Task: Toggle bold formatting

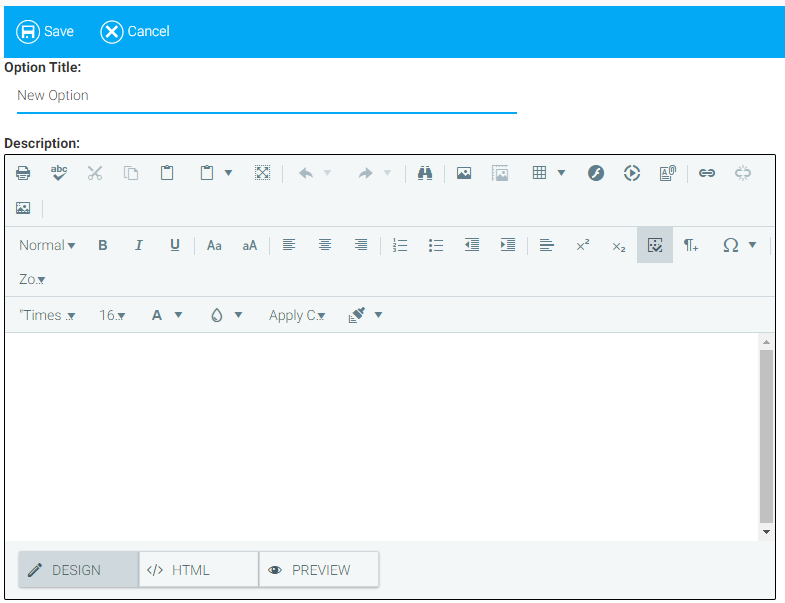Action: coord(102,245)
